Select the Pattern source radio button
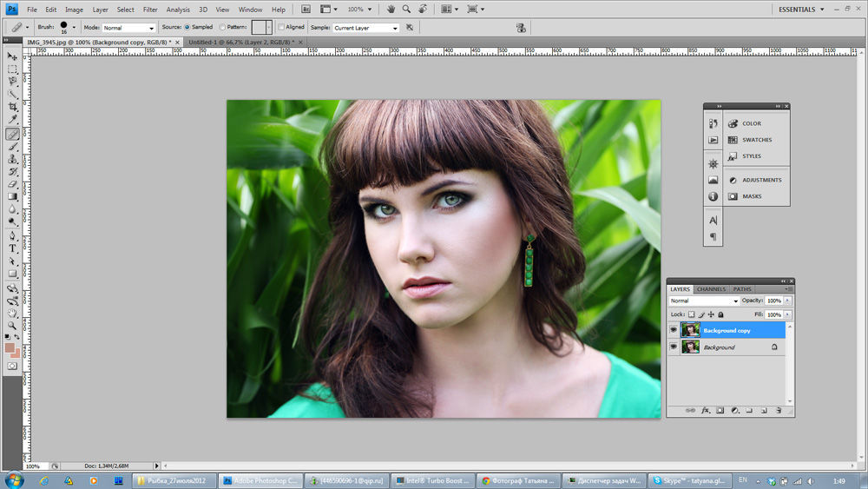The height and width of the screenshot is (489, 868). click(x=223, y=27)
